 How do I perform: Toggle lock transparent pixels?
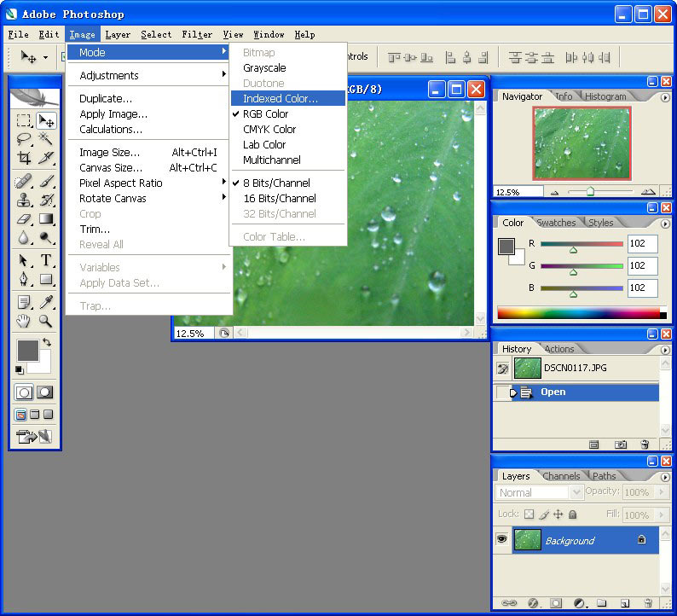pos(529,514)
